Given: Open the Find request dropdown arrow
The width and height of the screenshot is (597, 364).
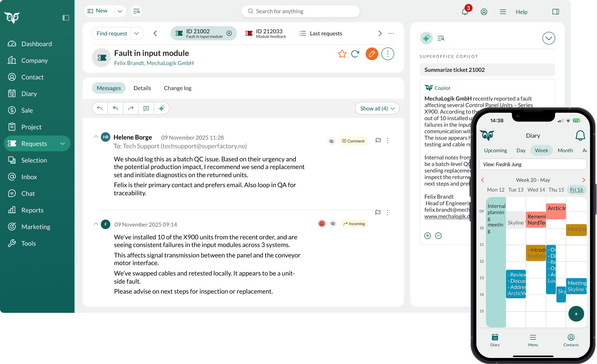Looking at the screenshot, I should pos(137,33).
